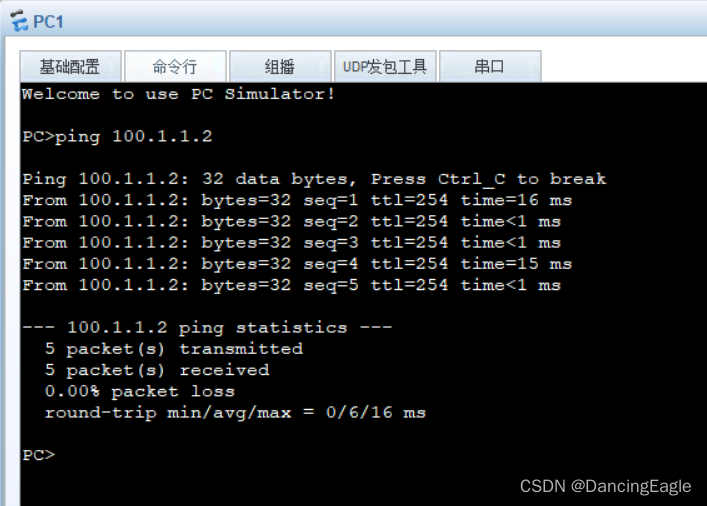Click the 0.00% packet loss line
The width and height of the screenshot is (707, 506).
[139, 391]
